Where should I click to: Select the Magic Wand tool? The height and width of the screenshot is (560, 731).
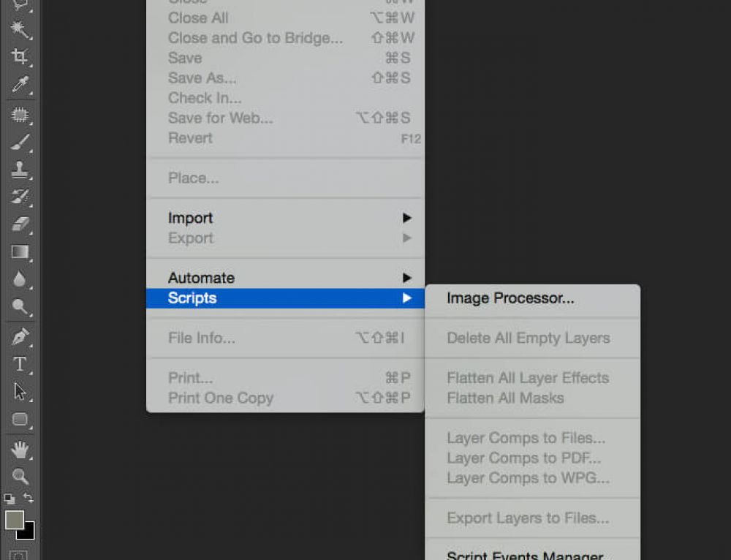(x=19, y=29)
